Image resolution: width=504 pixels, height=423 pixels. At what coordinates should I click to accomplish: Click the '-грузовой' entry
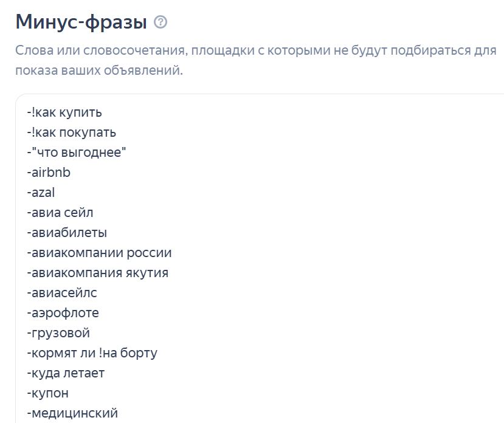click(x=58, y=333)
